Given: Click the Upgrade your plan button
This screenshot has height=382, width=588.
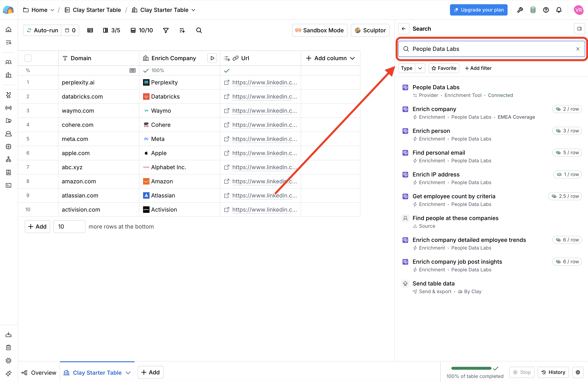Looking at the screenshot, I should [x=478, y=10].
